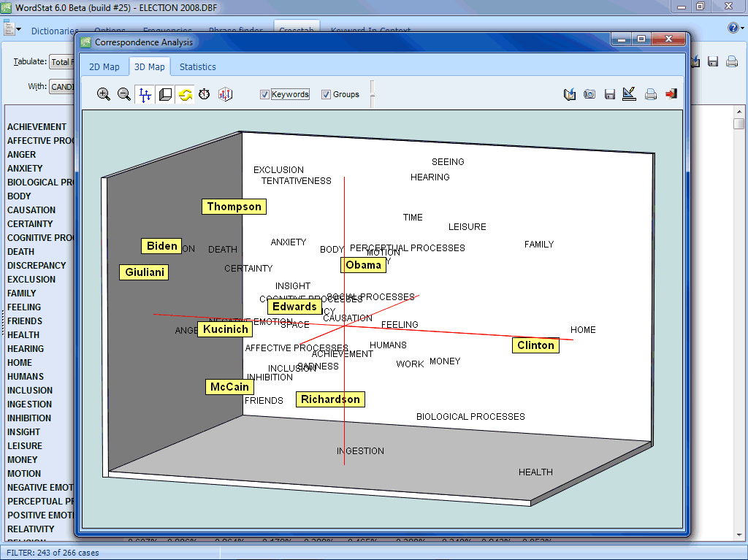Image resolution: width=748 pixels, height=560 pixels.
Task: Click main window printer icon
Action: 732,61
